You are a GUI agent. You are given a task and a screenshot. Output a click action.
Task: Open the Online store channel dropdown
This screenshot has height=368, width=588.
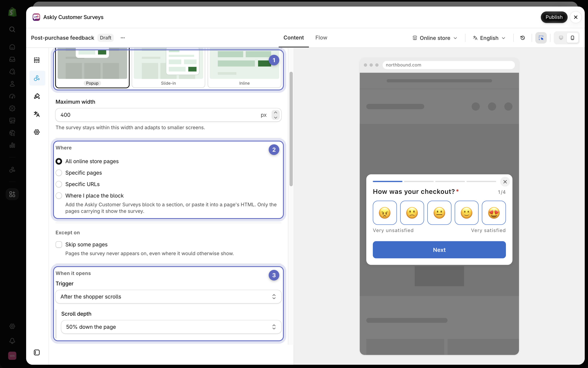(435, 38)
